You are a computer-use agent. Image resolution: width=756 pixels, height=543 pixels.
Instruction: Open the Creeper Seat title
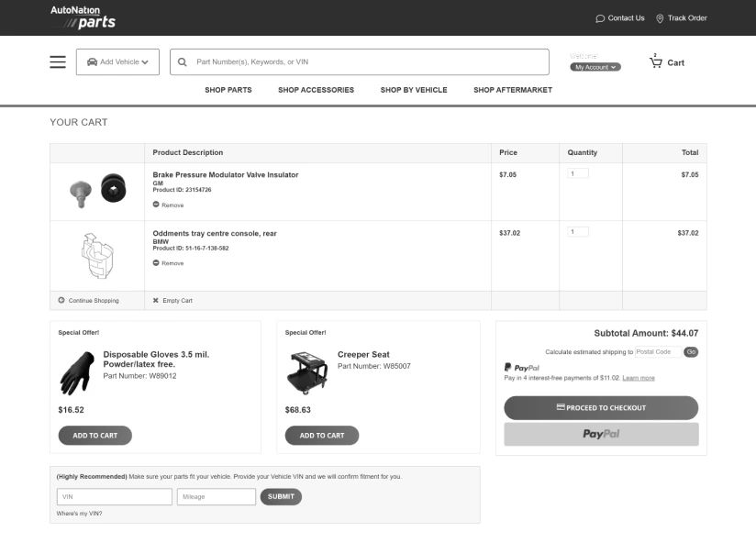coord(363,354)
